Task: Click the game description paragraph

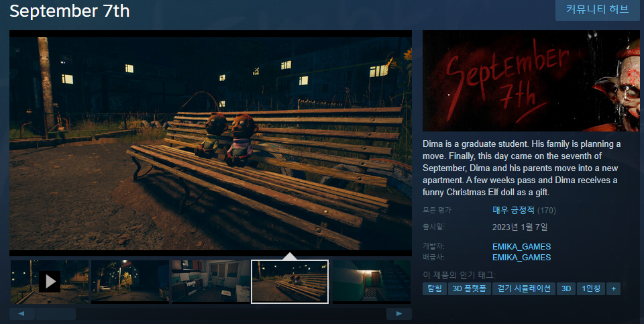Action: click(x=522, y=168)
